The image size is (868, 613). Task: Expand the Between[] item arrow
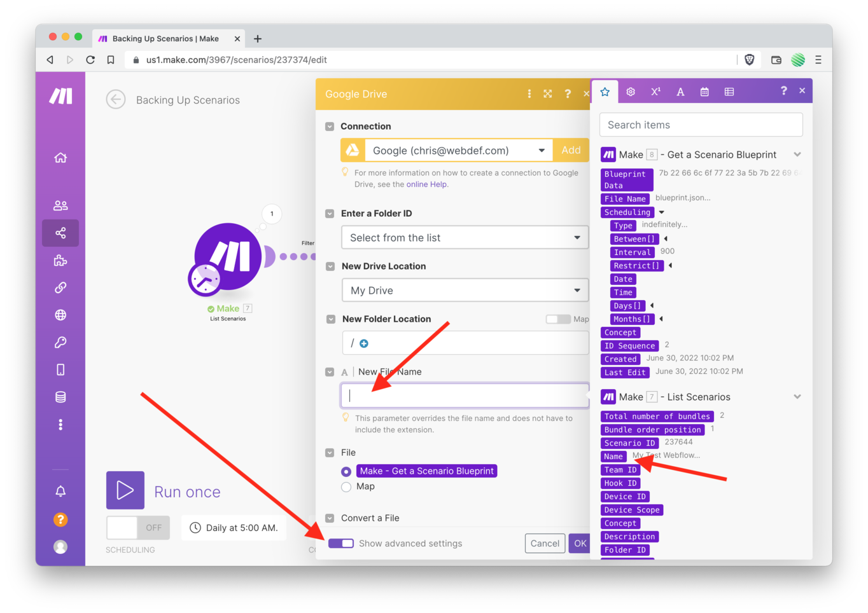[x=666, y=239]
